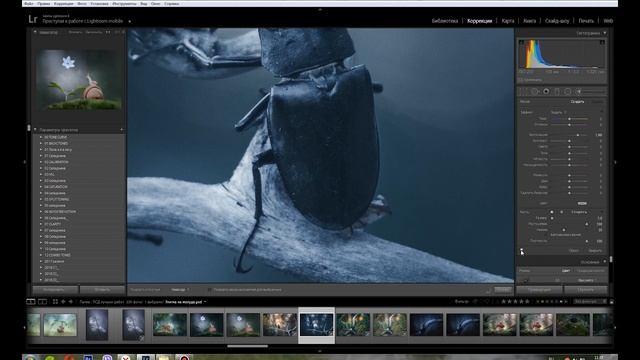
Task: Hide the right panel via edge arrow
Action: pos(615,162)
